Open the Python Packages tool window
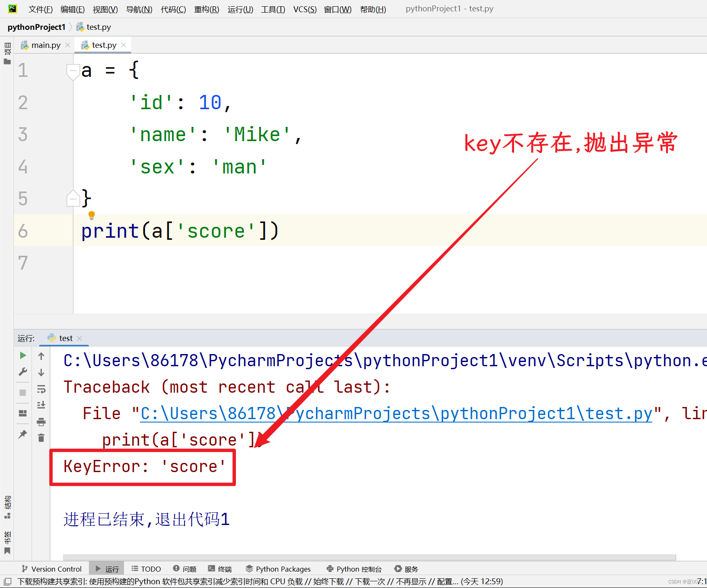Image resolution: width=707 pixels, height=588 pixels. click(278, 569)
